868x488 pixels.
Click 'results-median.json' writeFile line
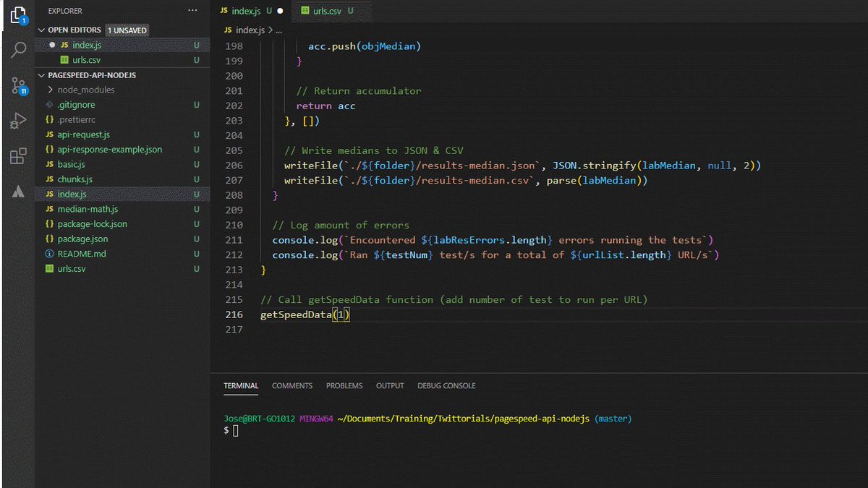coord(522,166)
